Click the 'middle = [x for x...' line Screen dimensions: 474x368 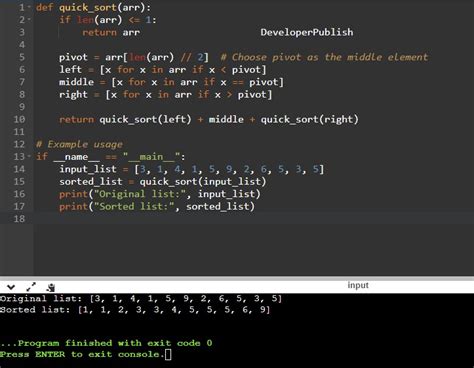point(171,82)
